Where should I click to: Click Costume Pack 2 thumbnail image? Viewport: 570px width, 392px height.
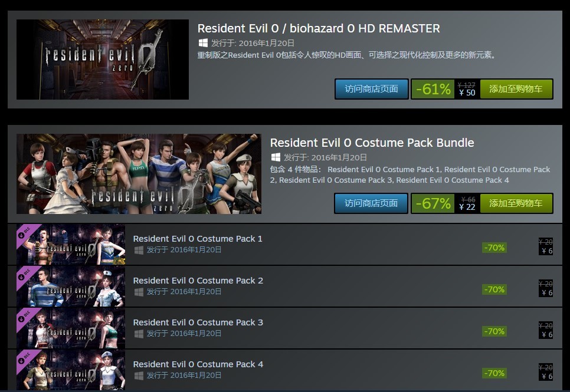click(71, 286)
